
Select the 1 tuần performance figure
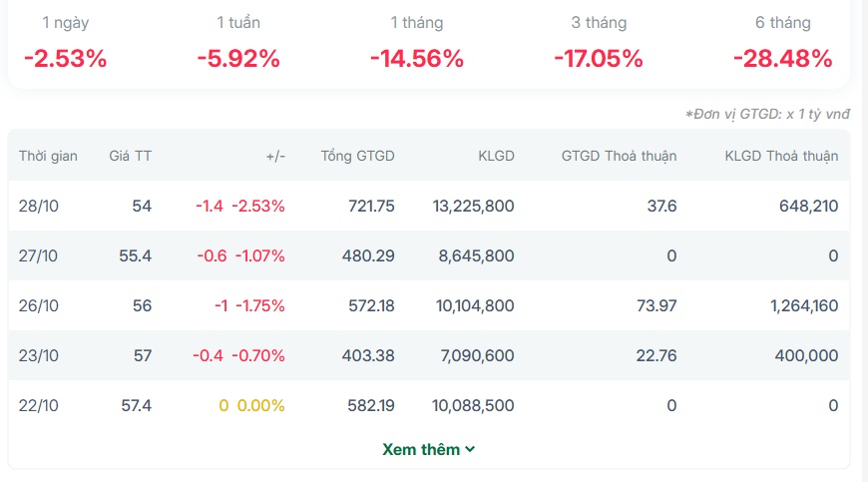pyautogui.click(x=238, y=59)
